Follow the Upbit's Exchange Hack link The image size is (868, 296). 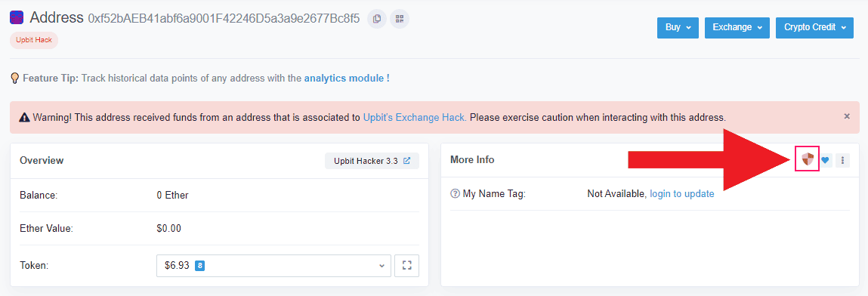[415, 117]
